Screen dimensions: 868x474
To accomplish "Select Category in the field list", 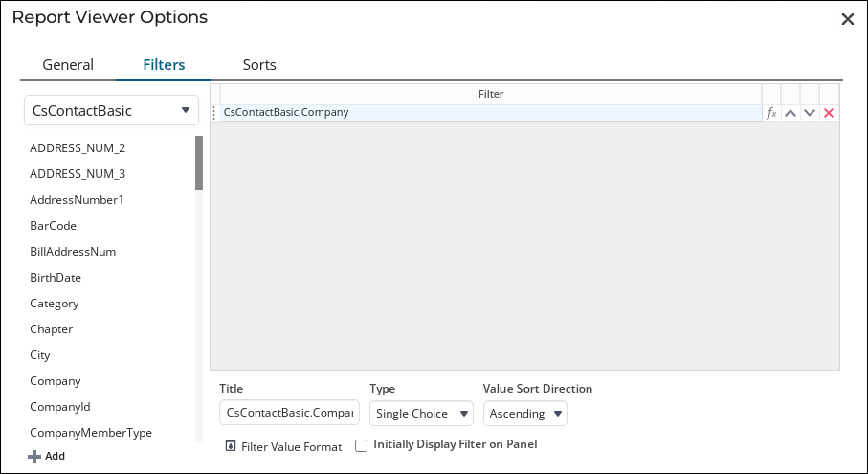I will (55, 304).
